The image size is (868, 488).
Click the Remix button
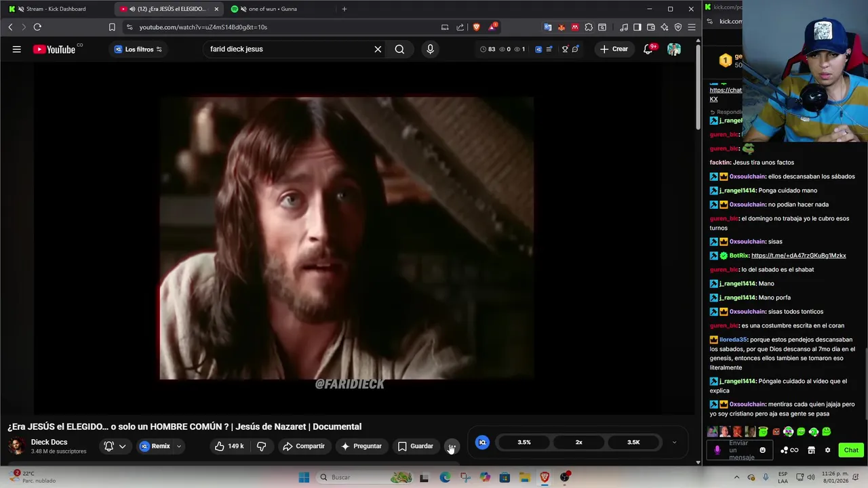point(155,446)
